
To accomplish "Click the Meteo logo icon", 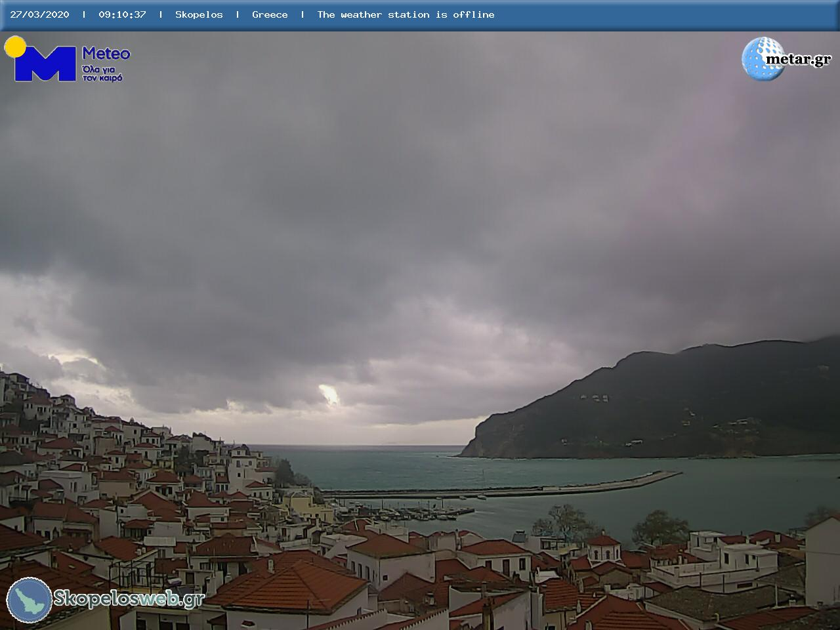I will point(41,59).
